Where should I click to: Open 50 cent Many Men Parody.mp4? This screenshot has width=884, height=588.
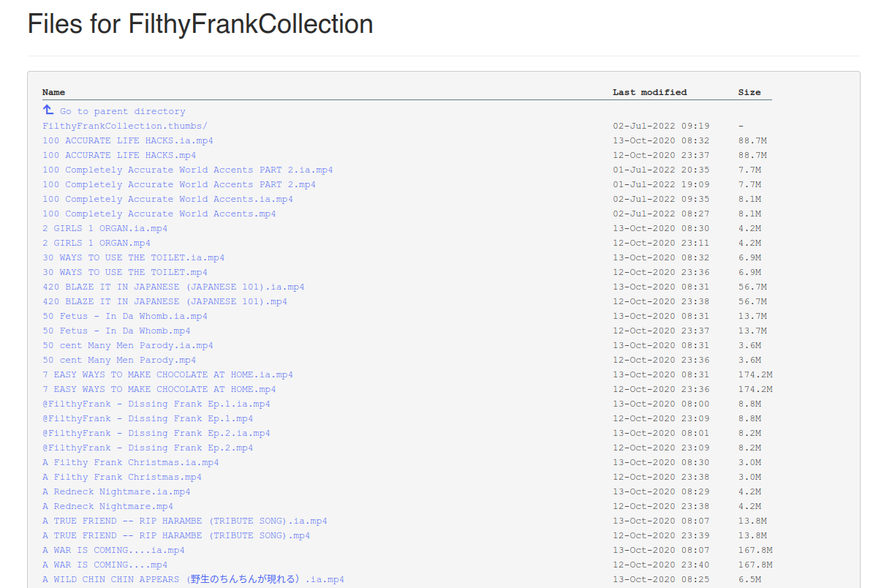coord(119,360)
